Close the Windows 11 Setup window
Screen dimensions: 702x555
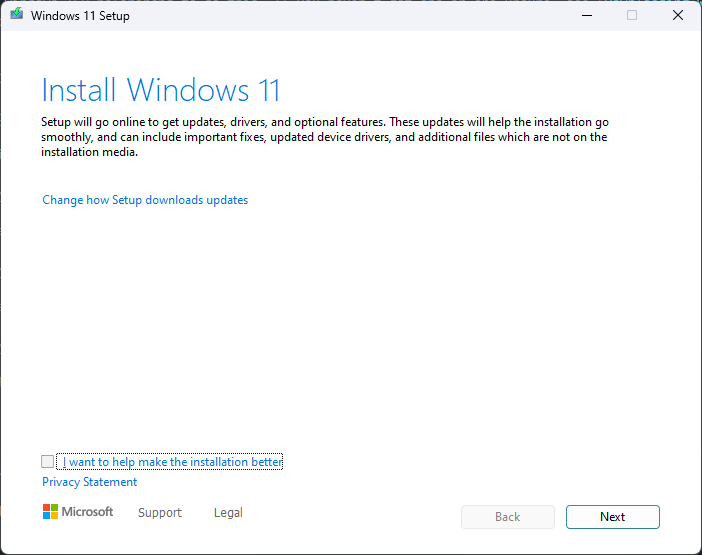tap(678, 15)
